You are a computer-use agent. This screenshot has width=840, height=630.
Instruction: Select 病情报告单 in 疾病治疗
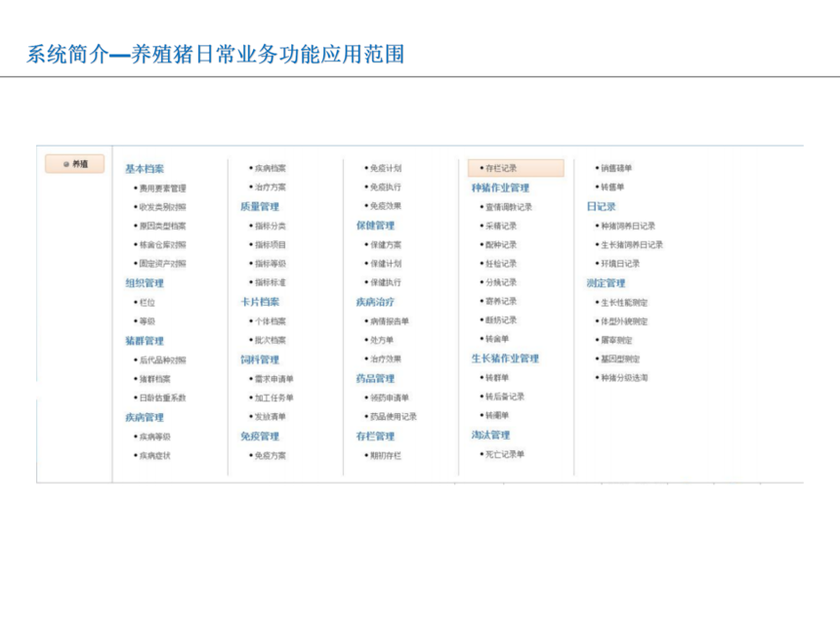(x=389, y=321)
